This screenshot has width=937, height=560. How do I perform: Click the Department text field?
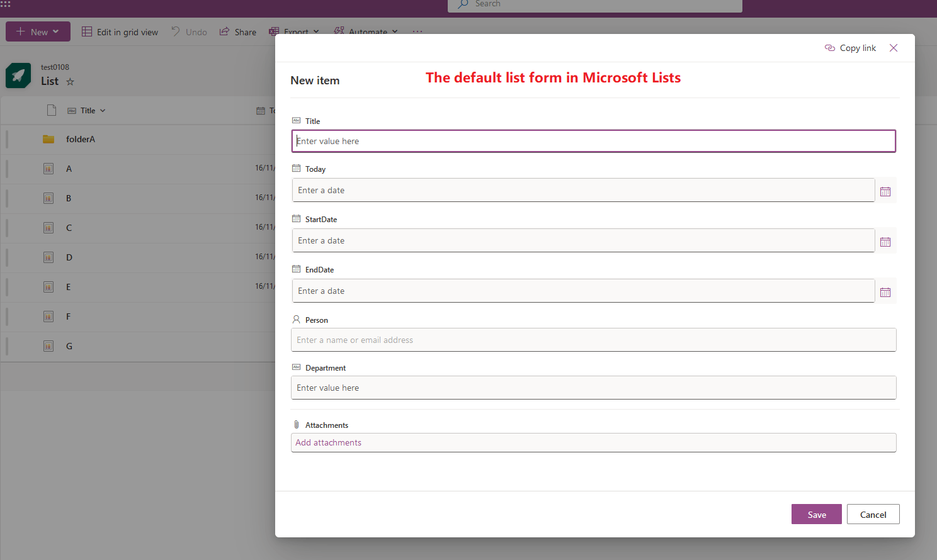point(594,388)
